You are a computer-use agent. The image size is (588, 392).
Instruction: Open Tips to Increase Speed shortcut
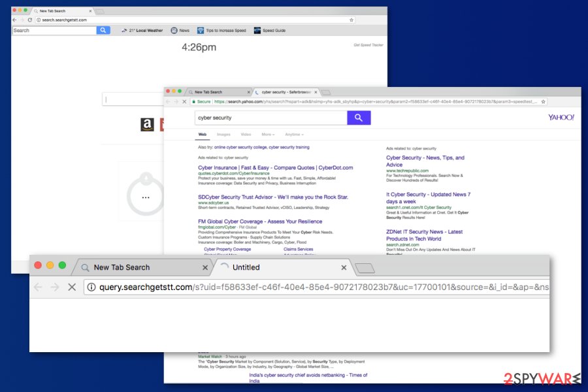[221, 31]
